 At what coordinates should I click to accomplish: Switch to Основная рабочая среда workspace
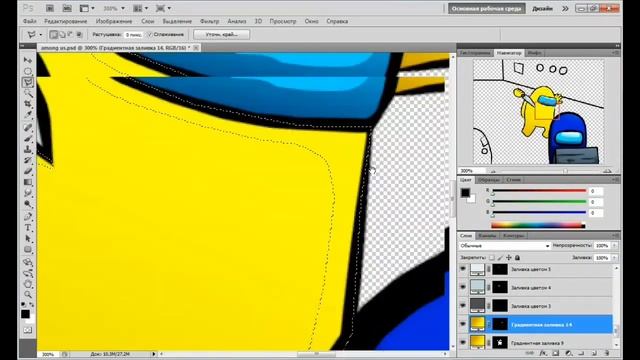(x=487, y=9)
